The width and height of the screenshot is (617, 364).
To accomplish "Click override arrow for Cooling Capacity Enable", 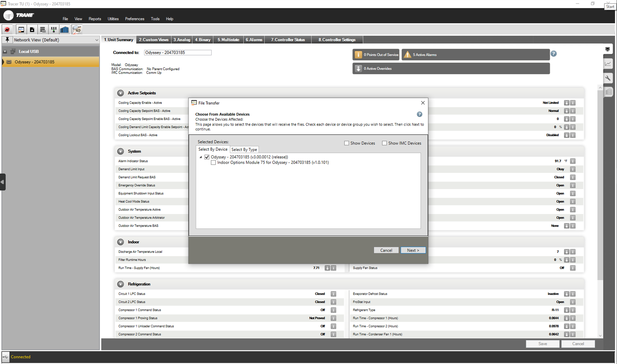I will pos(566,103).
